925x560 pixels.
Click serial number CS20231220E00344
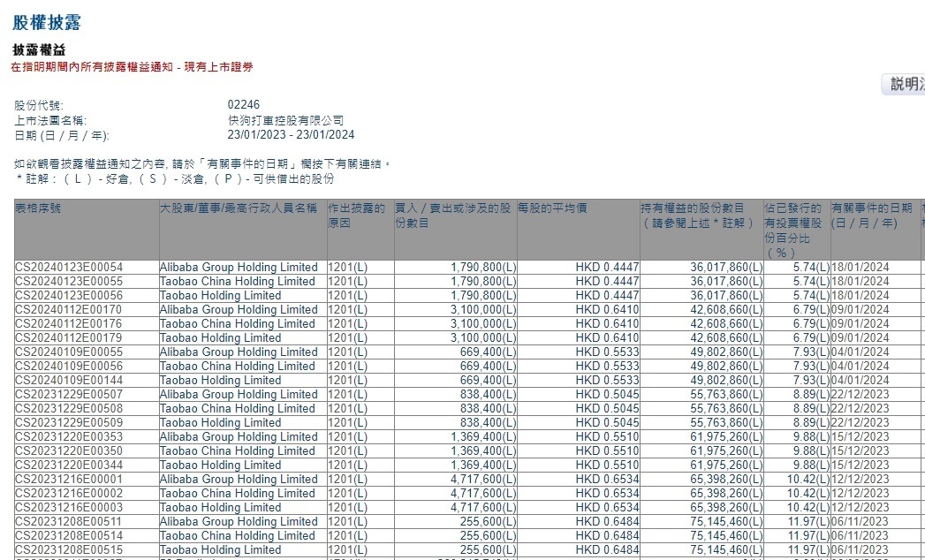pyautogui.click(x=69, y=465)
